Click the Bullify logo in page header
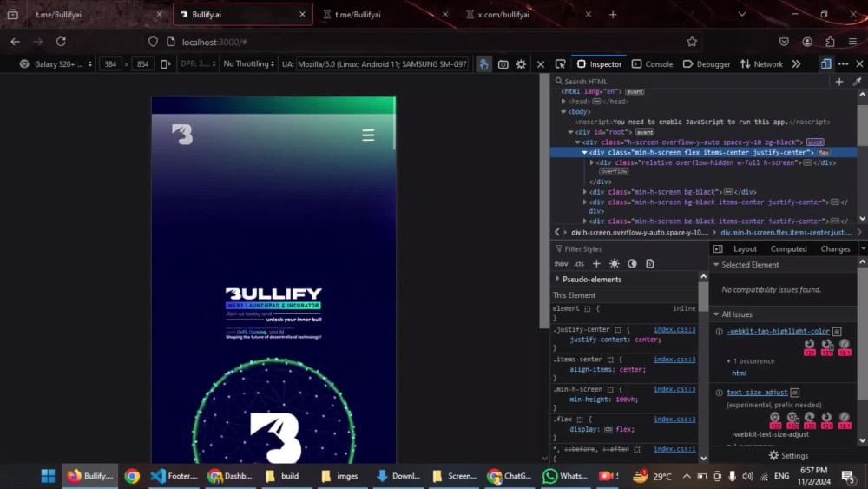This screenshot has width=868, height=489. point(182,135)
